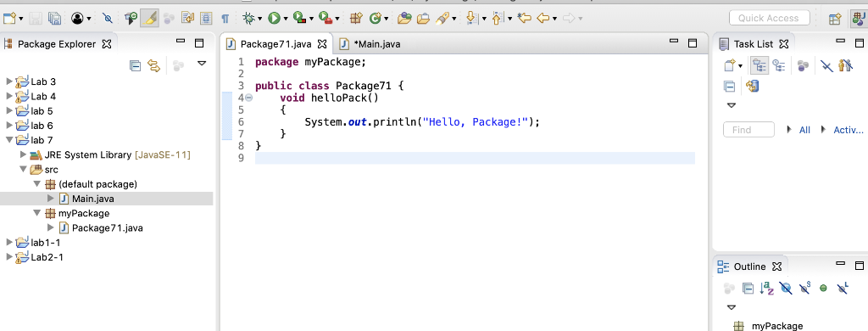Open the Back history dropdown arrow
The height and width of the screenshot is (331, 868).
[x=554, y=19]
